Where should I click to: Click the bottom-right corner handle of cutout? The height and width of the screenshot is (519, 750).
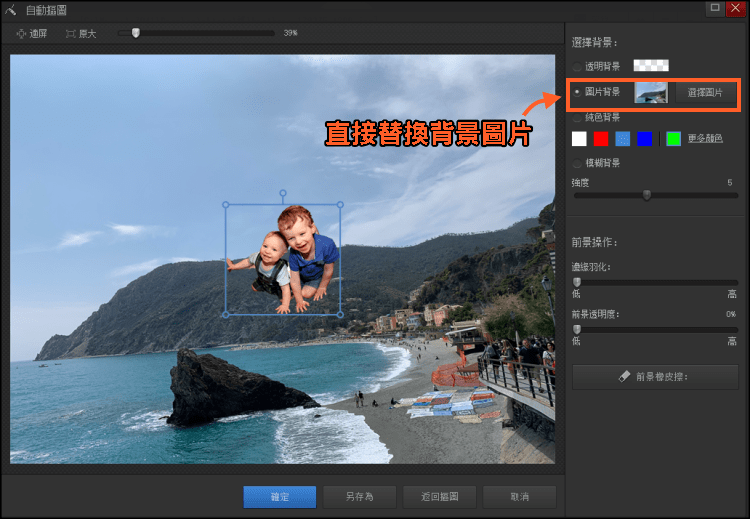pyautogui.click(x=340, y=315)
